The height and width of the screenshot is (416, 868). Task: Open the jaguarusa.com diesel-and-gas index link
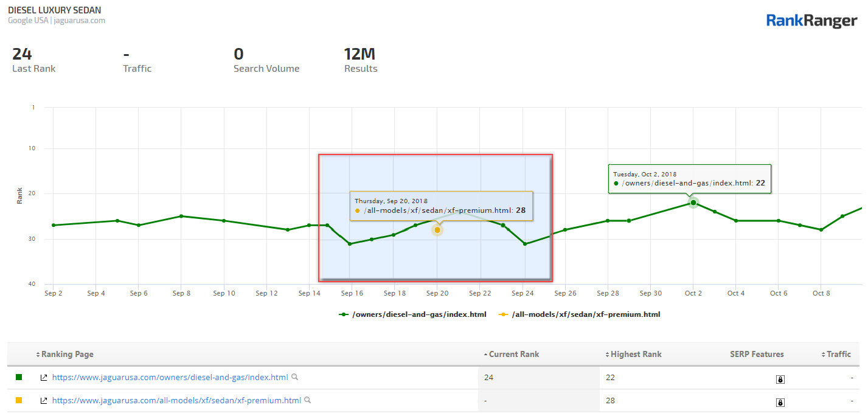click(170, 378)
